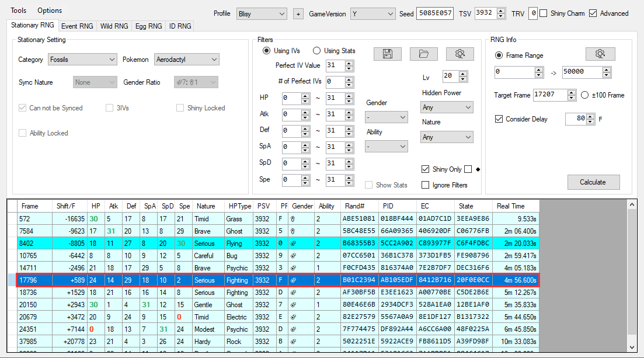Select the highlighted row with frame 17796
This screenshot has height=358, width=644.
point(278,280)
